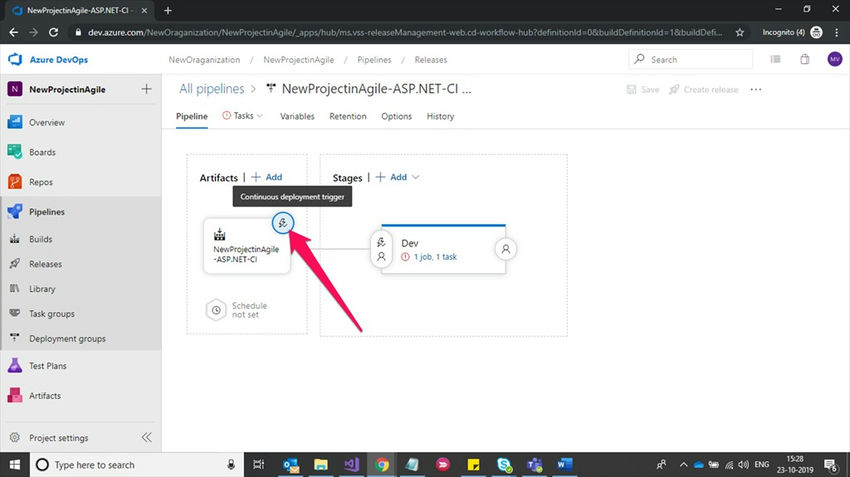Image resolution: width=850 pixels, height=477 pixels.
Task: Add a new stage
Action: pos(391,177)
